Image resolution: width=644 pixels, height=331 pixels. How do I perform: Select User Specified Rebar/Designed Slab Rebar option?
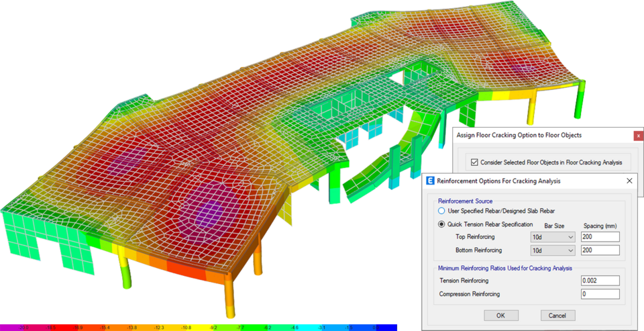coord(441,211)
